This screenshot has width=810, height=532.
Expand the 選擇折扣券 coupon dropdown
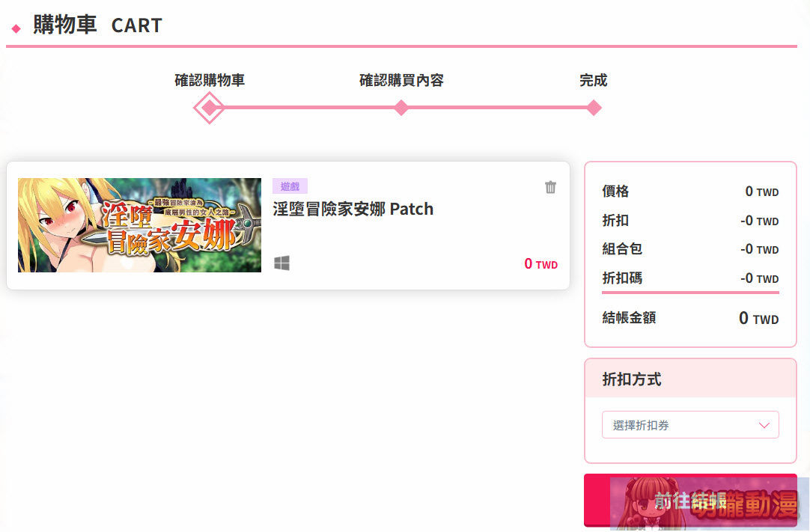pos(690,425)
